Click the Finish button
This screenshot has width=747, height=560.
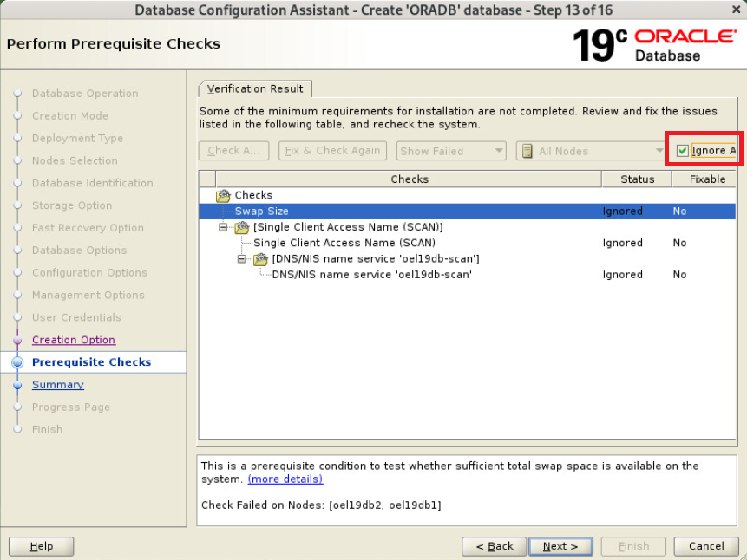[633, 546]
